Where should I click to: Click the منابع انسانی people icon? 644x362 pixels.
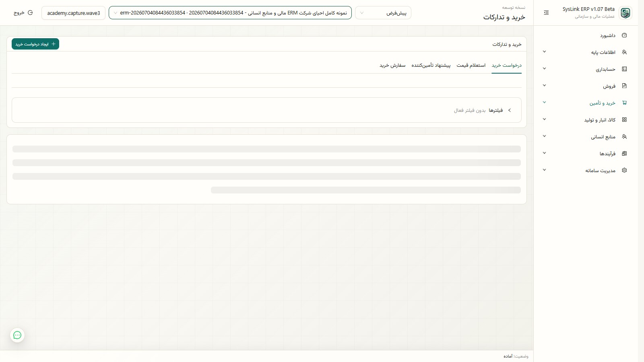[x=624, y=137]
